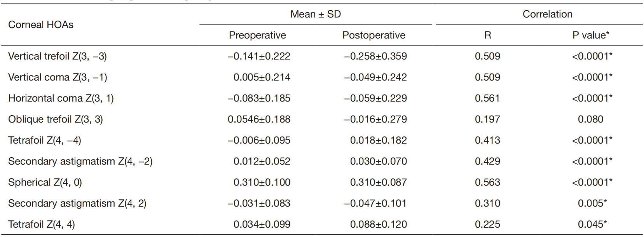Click the postoperative value –0.258±0.359
Image resolution: width=644 pixels, height=237 pixels.
click(x=375, y=56)
